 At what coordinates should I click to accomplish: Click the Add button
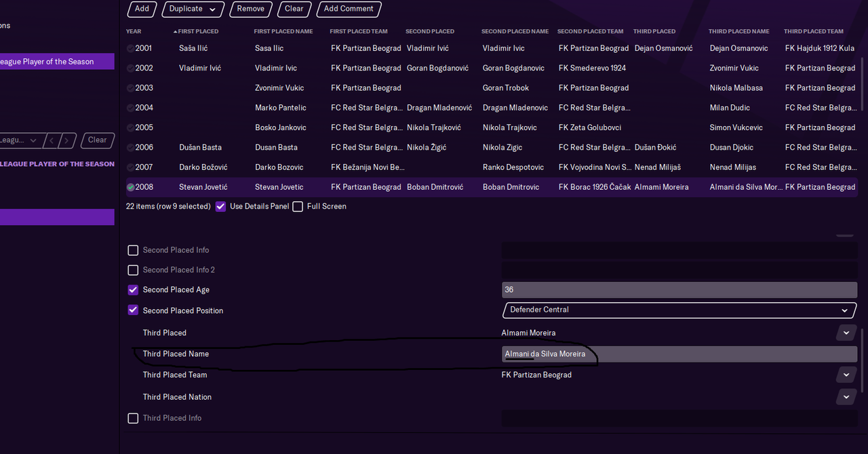click(x=142, y=9)
